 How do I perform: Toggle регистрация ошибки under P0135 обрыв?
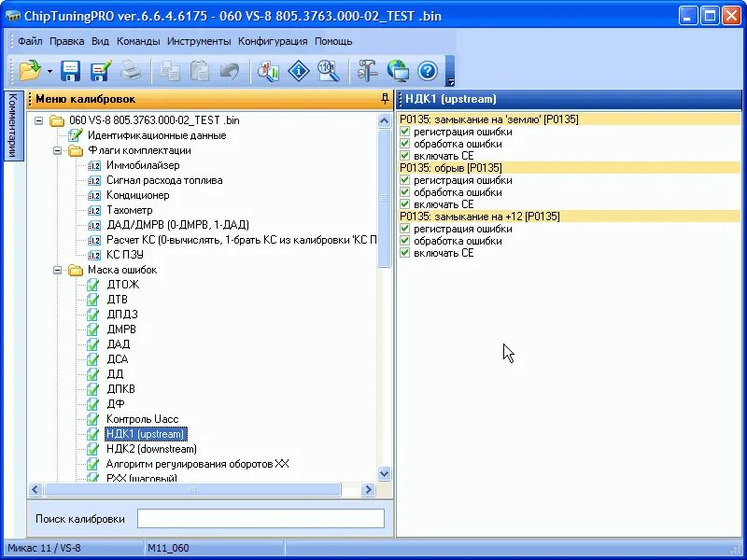(x=404, y=180)
